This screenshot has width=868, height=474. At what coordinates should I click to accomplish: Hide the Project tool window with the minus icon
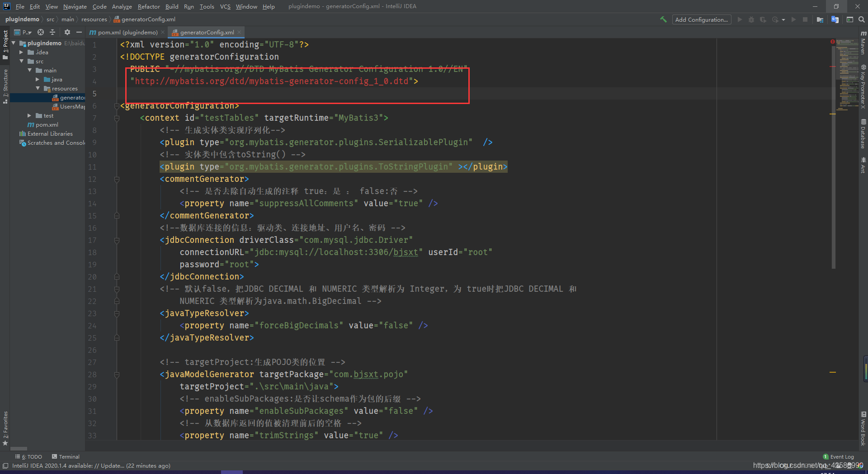pyautogui.click(x=79, y=32)
